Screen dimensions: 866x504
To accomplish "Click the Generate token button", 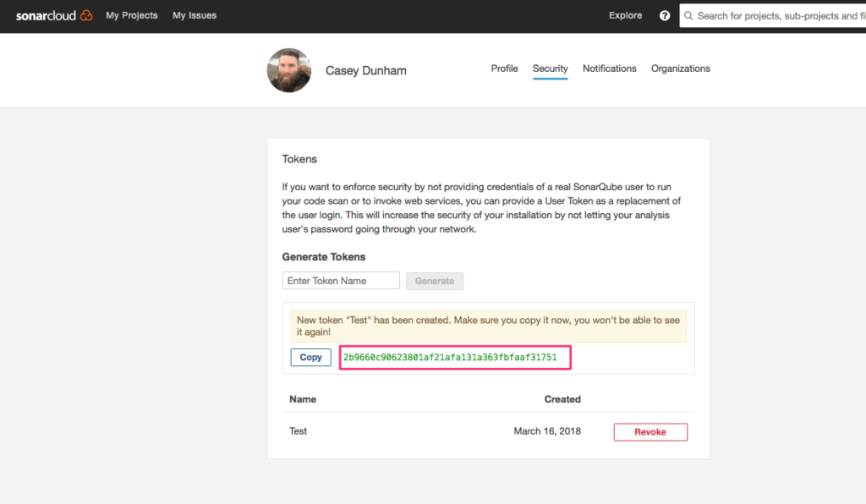I will pyautogui.click(x=435, y=281).
